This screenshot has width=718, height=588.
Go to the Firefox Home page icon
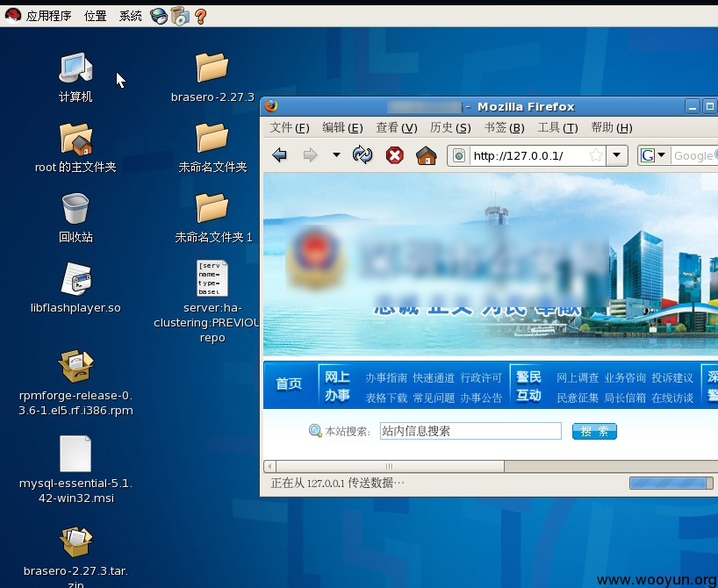(426, 155)
